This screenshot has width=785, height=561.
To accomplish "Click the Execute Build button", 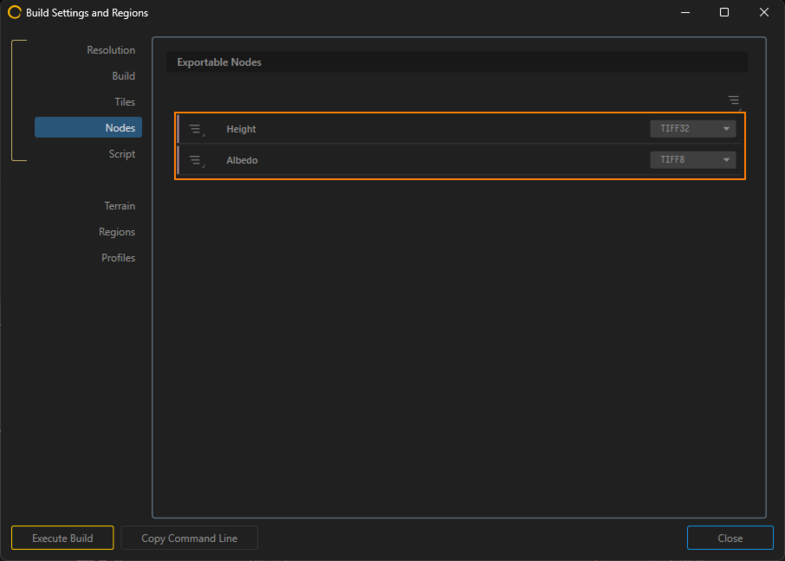I will [63, 538].
